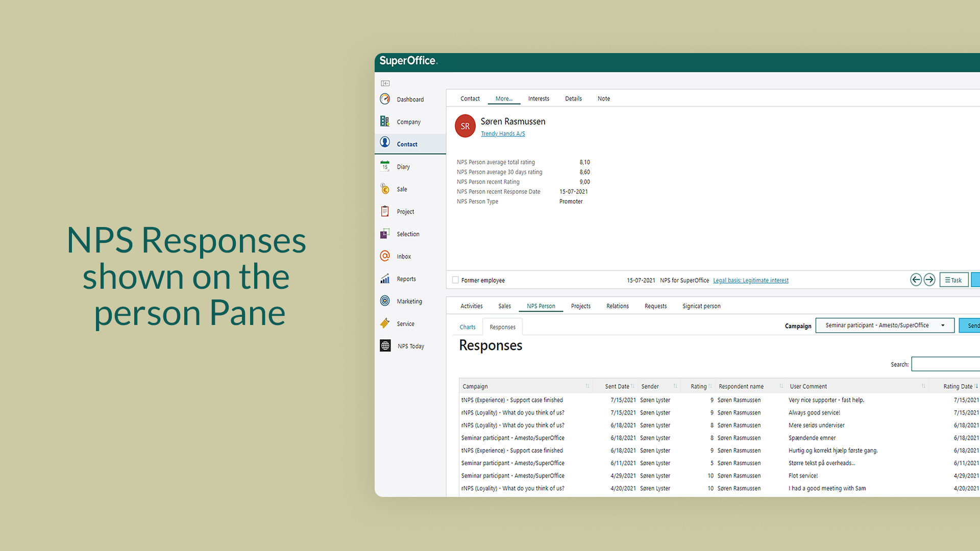
Task: Go to next history item arrow
Action: click(929, 280)
